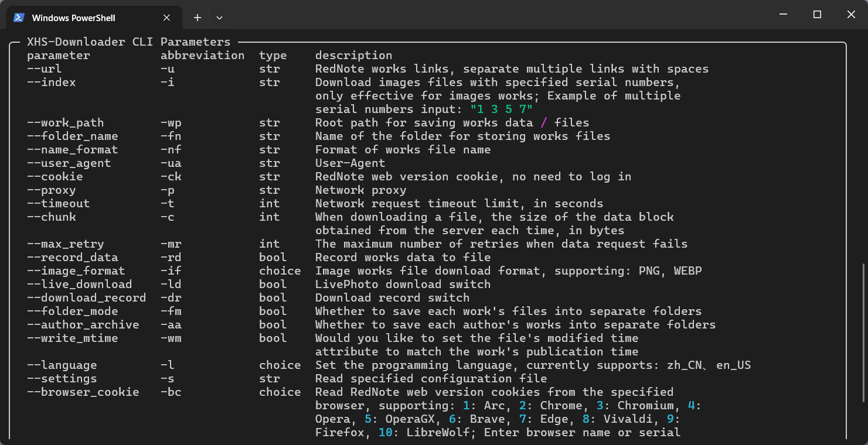Click the "XHS-Downloader CLI Parameters" heading
This screenshot has width=868, height=445.
[x=129, y=42]
